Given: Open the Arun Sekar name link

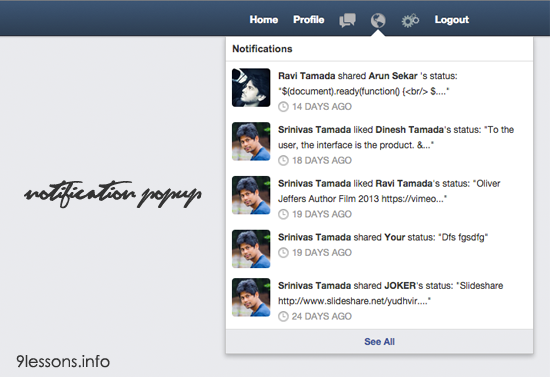Looking at the screenshot, I should click(393, 76).
